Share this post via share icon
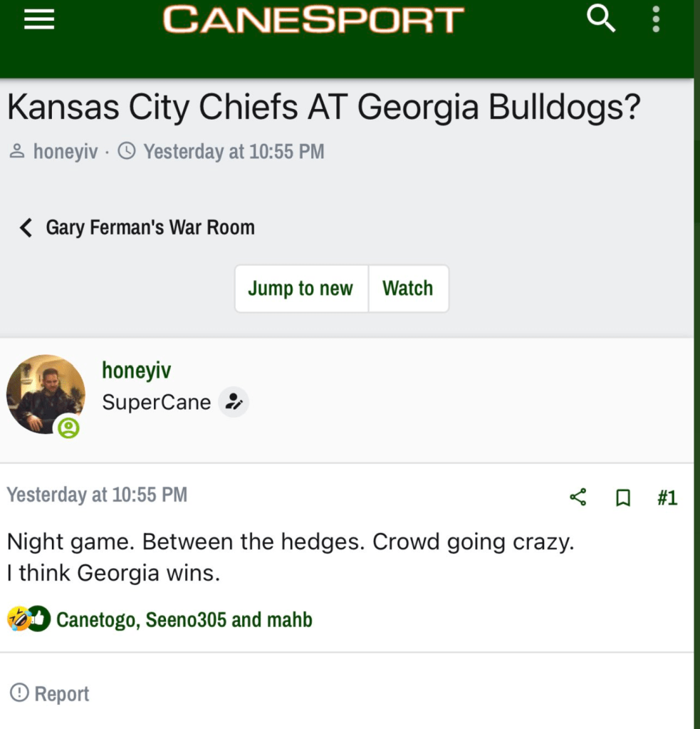Screen dimensions: 700x729 click(578, 497)
